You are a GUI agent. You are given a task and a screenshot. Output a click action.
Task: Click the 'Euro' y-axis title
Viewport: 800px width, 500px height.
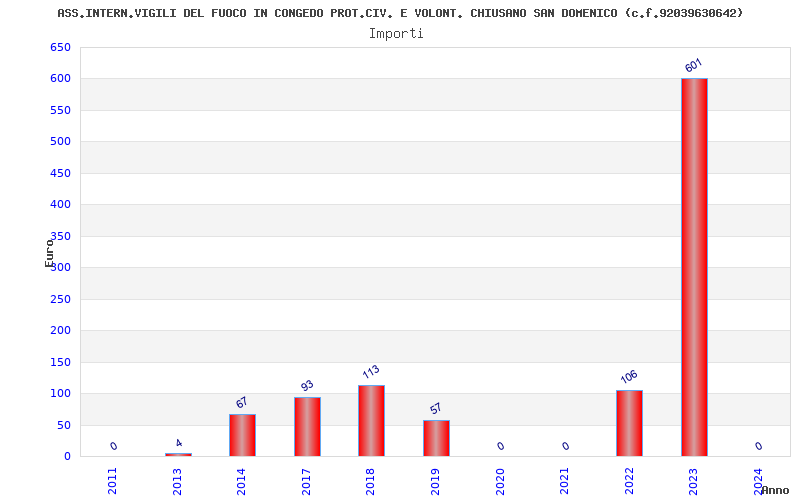(x=49, y=253)
